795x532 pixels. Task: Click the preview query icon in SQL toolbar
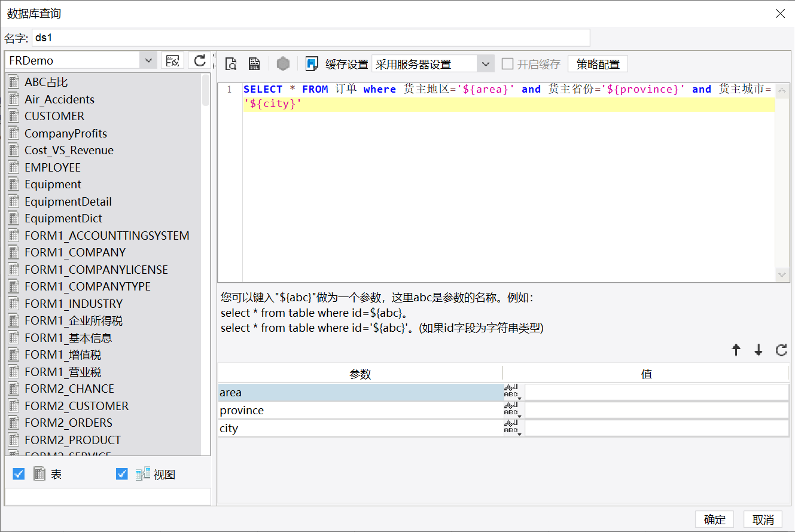click(x=231, y=64)
